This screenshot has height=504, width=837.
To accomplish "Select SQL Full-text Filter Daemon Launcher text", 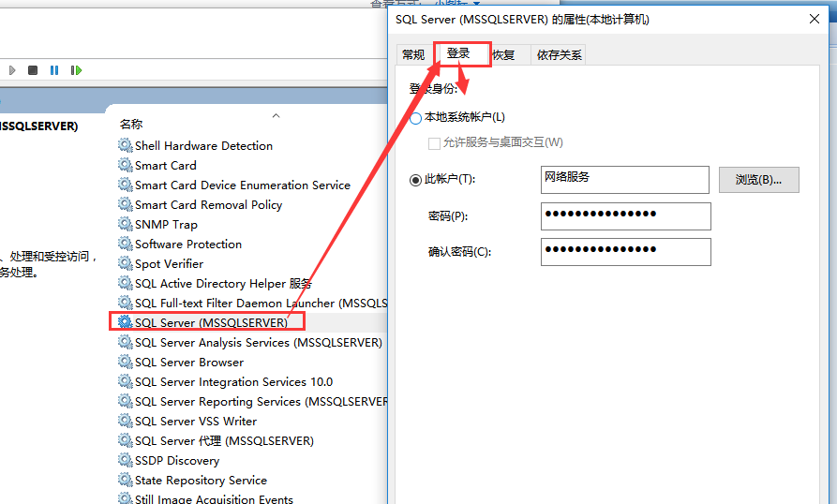I will (261, 304).
